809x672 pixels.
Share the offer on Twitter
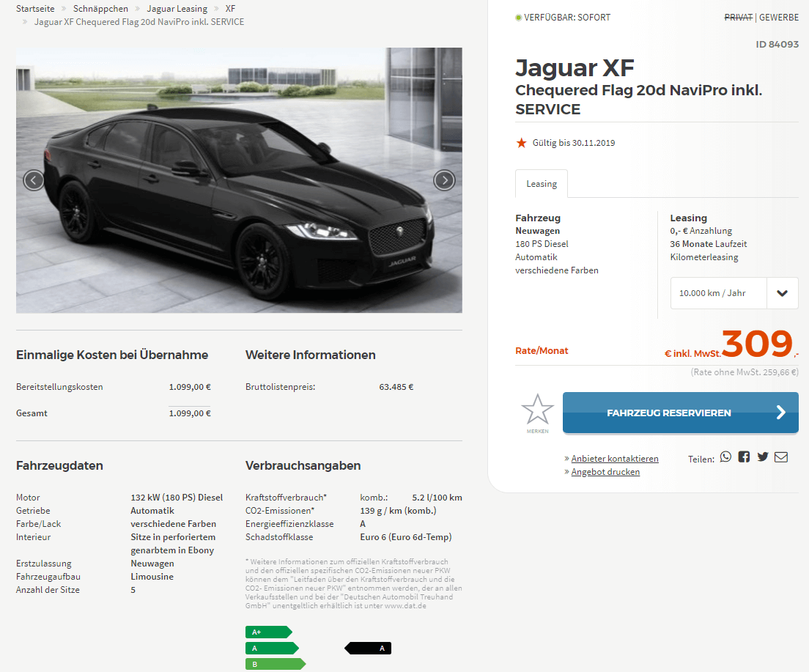click(763, 457)
